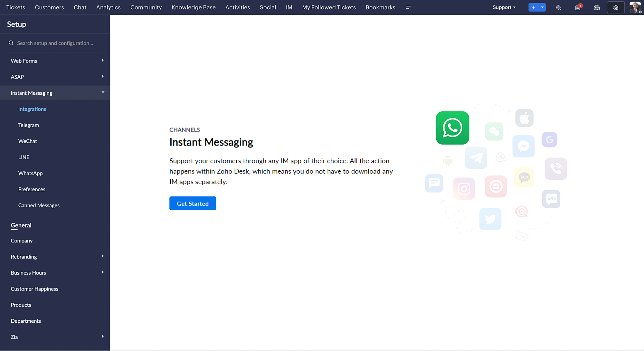Open the Support department dropdown
The width and height of the screenshot is (644, 351).
pyautogui.click(x=504, y=7)
